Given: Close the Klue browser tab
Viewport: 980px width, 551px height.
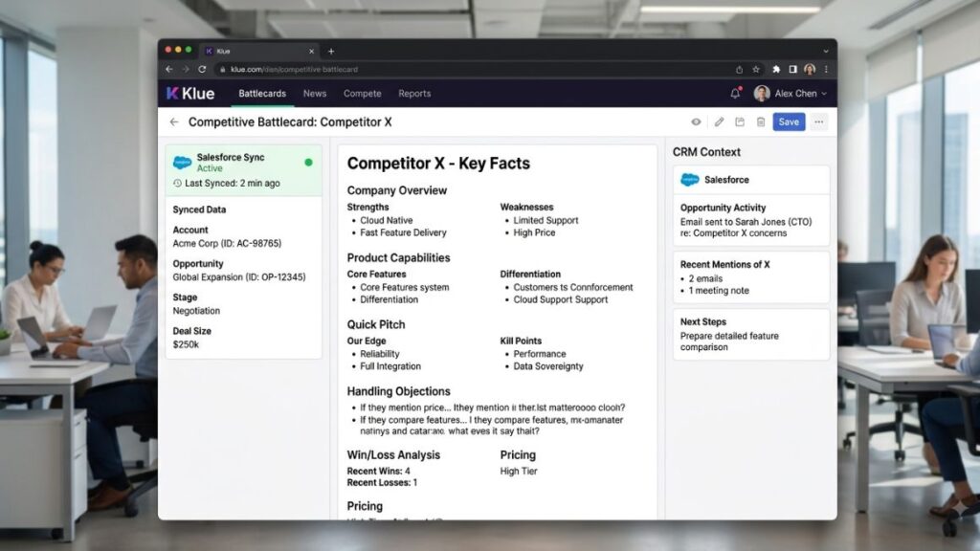Looking at the screenshot, I should pos(311,52).
